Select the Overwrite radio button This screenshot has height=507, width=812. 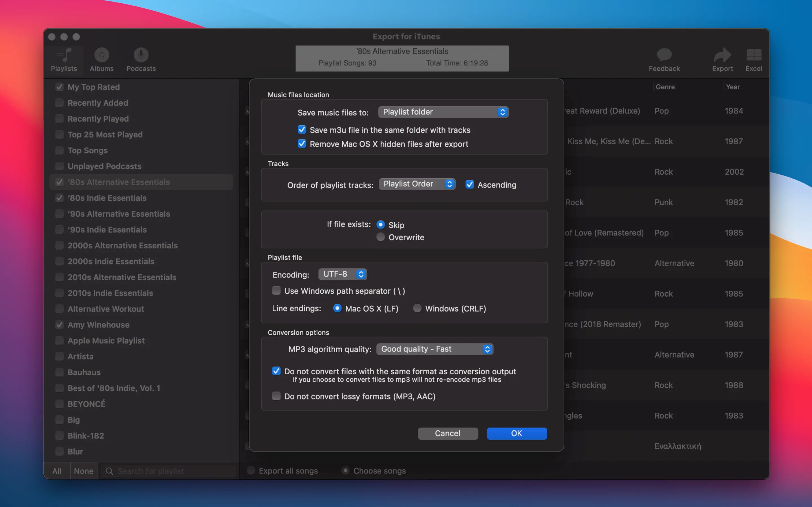tap(381, 237)
